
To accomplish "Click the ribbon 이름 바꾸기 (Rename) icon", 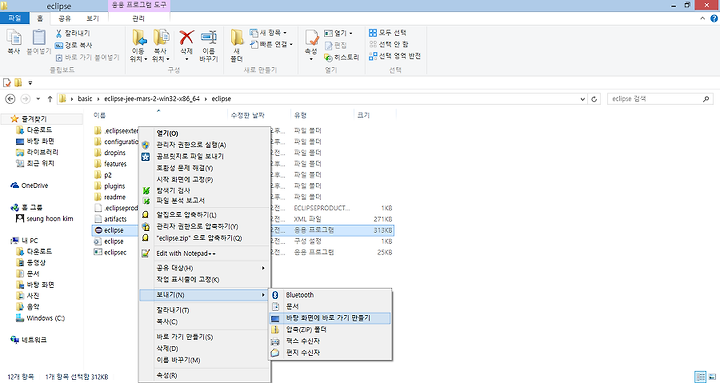I will [208, 46].
